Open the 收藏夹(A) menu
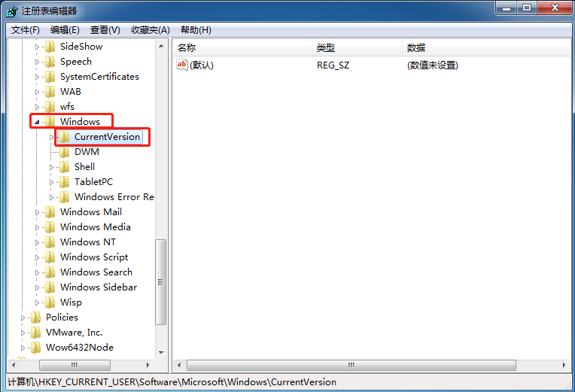This screenshot has height=392, width=575. [x=150, y=30]
